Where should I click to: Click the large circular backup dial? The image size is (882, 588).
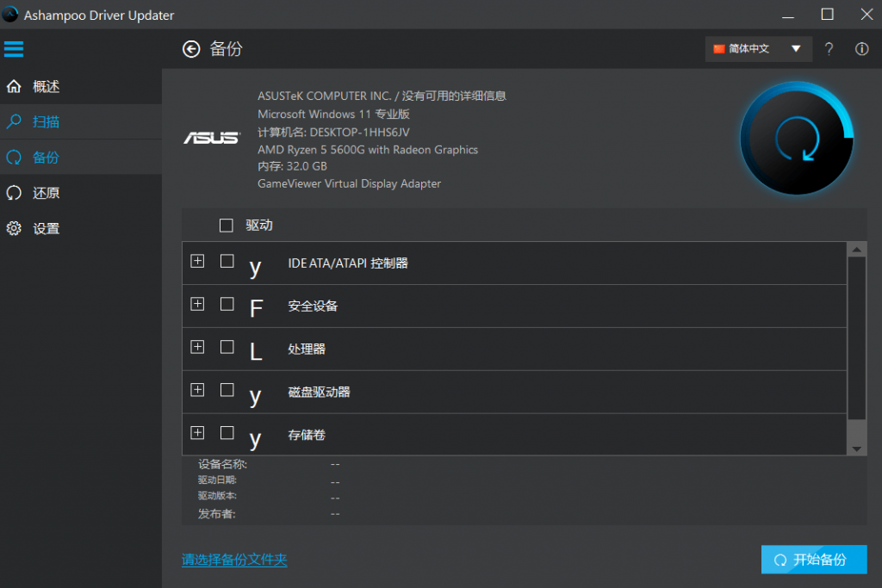click(x=796, y=139)
